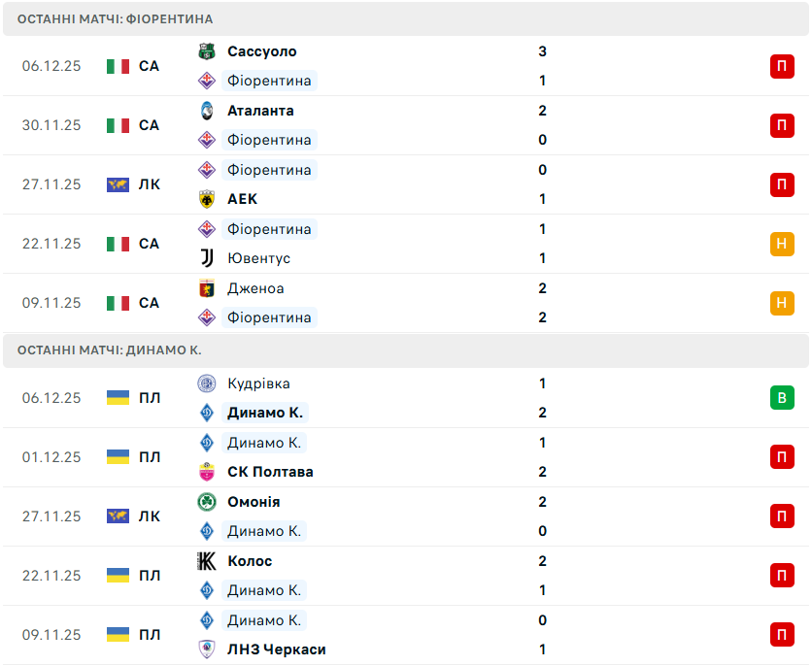Open the ЛНЗ Черкаси team link
This screenshot has height=666, width=812.
click(x=277, y=649)
